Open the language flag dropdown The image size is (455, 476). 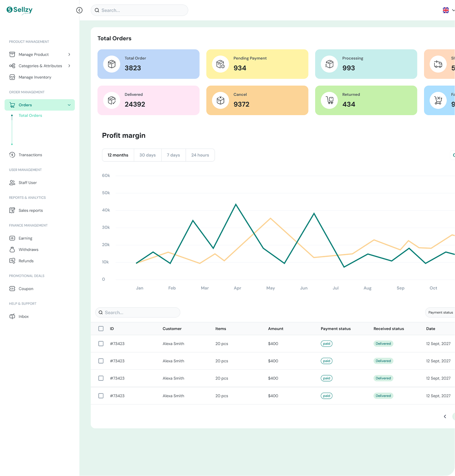tap(448, 10)
